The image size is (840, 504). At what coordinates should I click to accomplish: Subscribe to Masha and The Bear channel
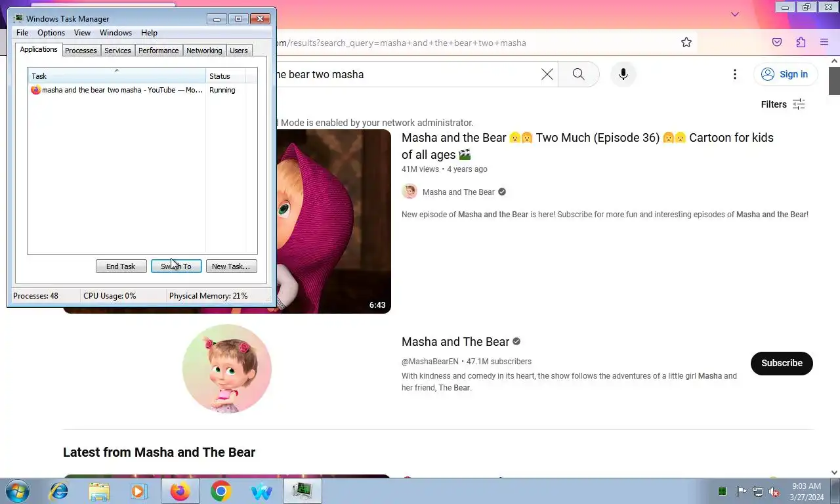pyautogui.click(x=782, y=363)
